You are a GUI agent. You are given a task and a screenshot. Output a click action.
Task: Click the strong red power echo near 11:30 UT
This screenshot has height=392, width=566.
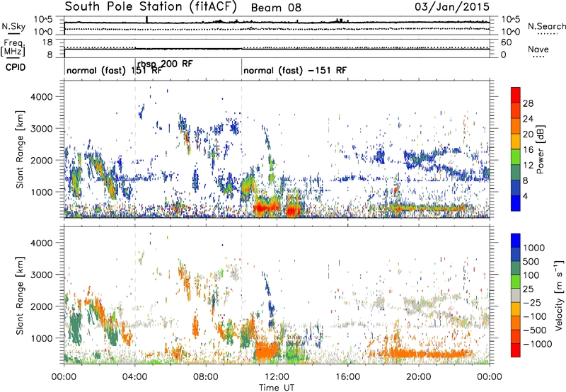pyautogui.click(x=267, y=207)
